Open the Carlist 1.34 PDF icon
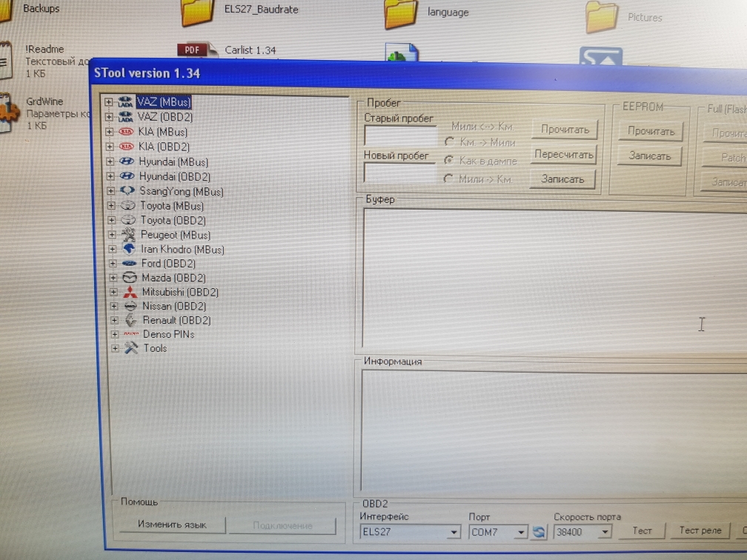The height and width of the screenshot is (560, 747). point(197,50)
